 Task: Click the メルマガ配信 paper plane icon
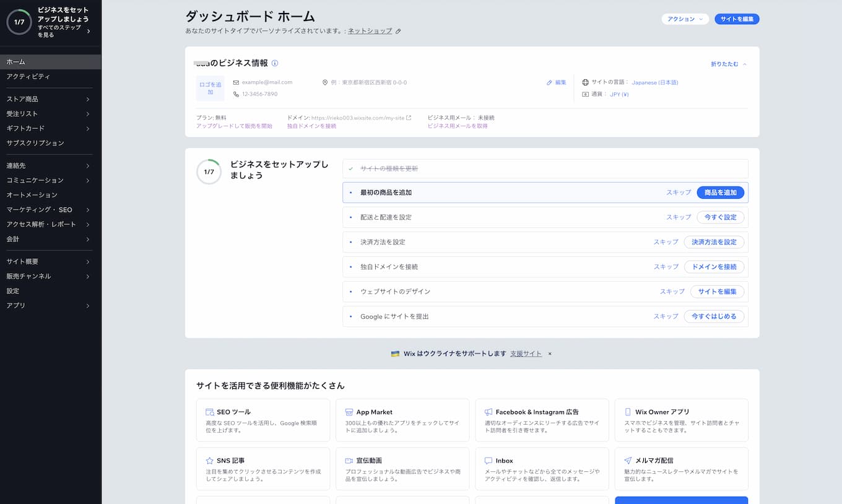(628, 461)
